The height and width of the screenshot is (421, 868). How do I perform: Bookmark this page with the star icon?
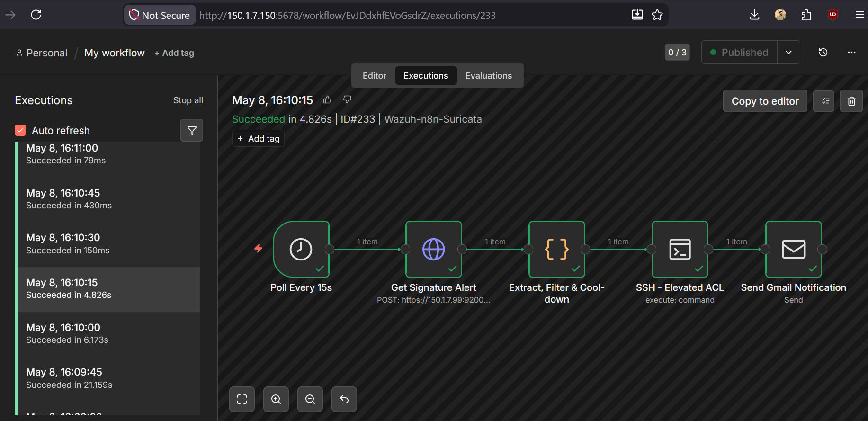point(657,15)
